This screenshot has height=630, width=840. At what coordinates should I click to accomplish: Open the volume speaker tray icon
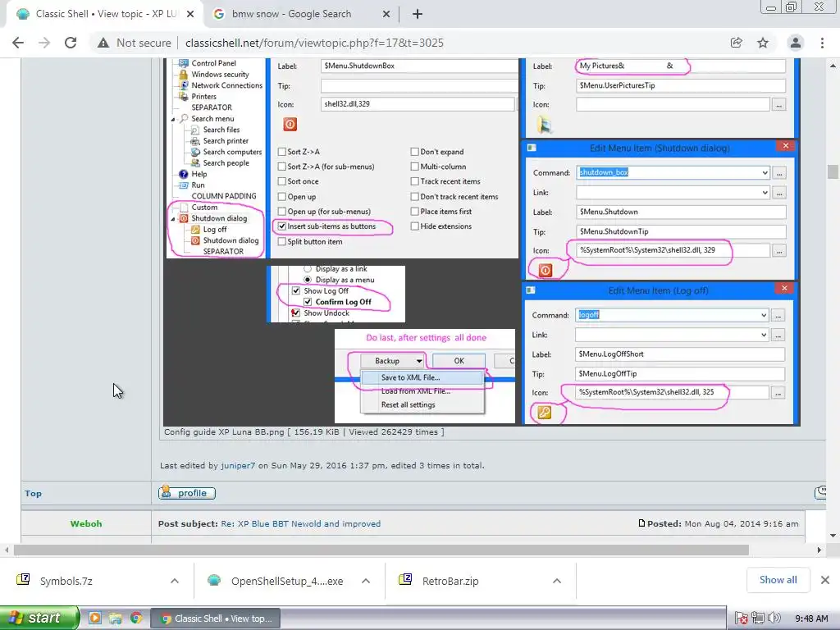point(774,619)
